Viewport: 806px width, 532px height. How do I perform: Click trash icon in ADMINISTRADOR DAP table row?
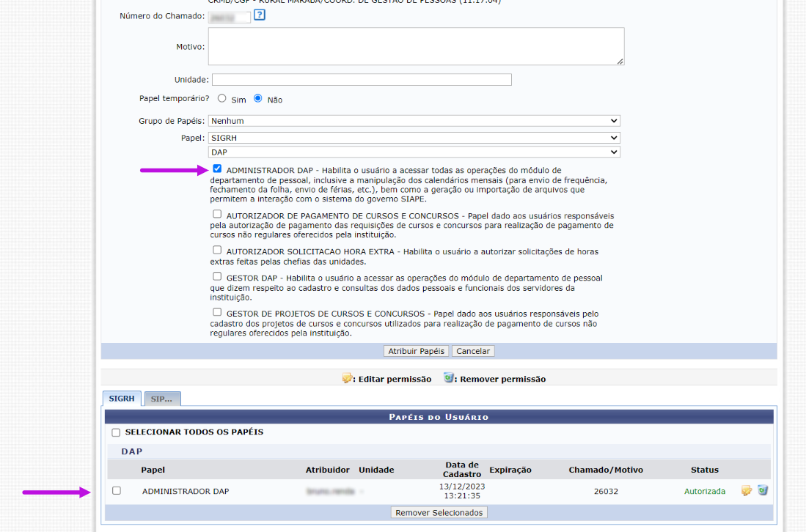[x=763, y=490]
